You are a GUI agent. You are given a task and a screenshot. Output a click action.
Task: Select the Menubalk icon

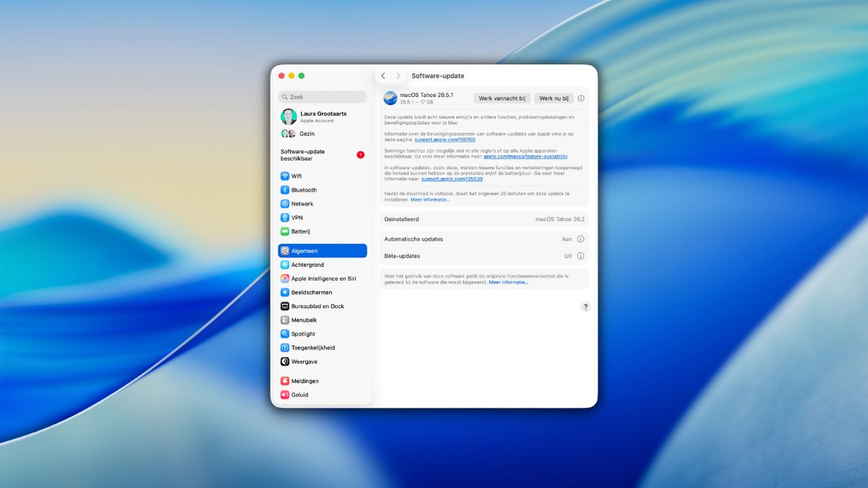tap(285, 320)
